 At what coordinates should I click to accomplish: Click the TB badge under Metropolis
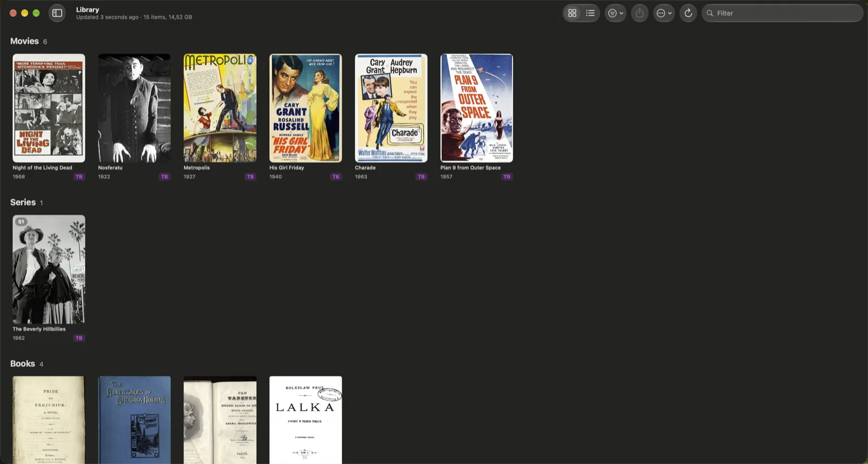[x=250, y=177]
